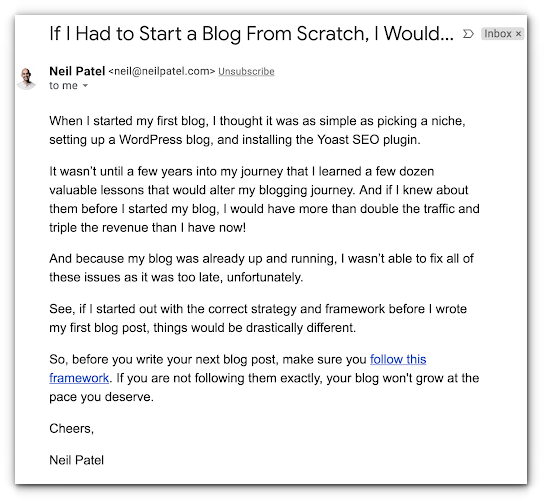544x501 pixels.
Task: Click the 'to me' recipient text
Action: click(63, 85)
